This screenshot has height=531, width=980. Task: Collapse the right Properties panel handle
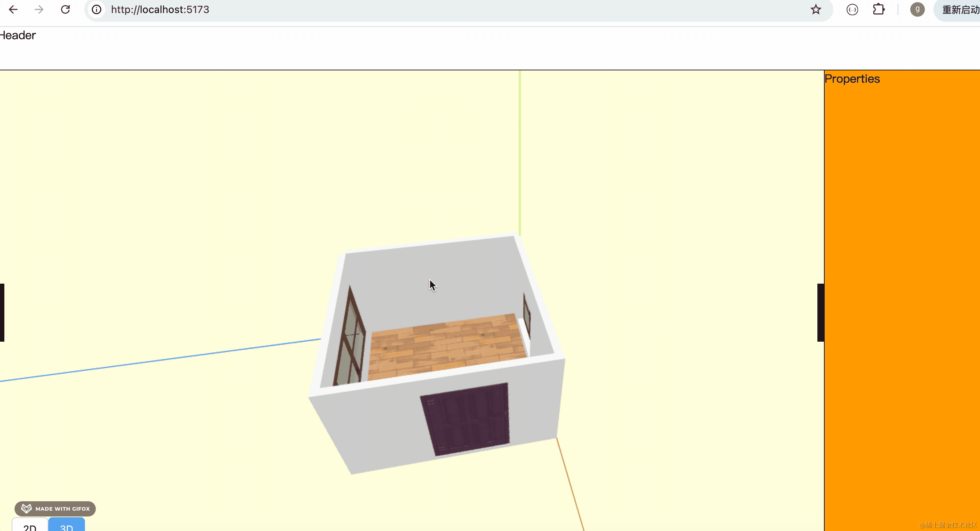[x=821, y=312]
